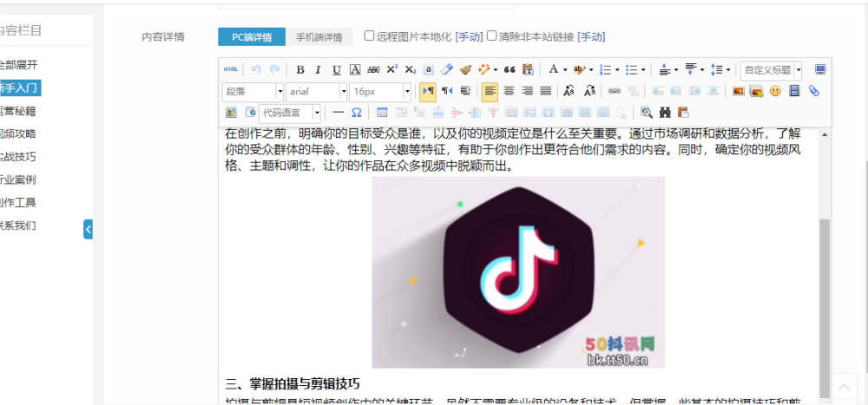The image size is (868, 405).
Task: Click [手动] link after 远程图片本地化
Action: point(469,37)
